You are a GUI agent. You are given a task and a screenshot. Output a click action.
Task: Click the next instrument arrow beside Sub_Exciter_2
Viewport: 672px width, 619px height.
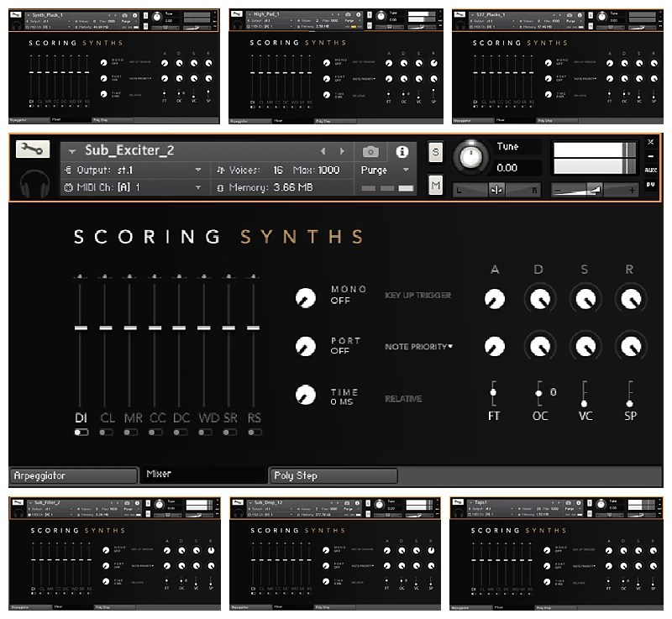342,151
